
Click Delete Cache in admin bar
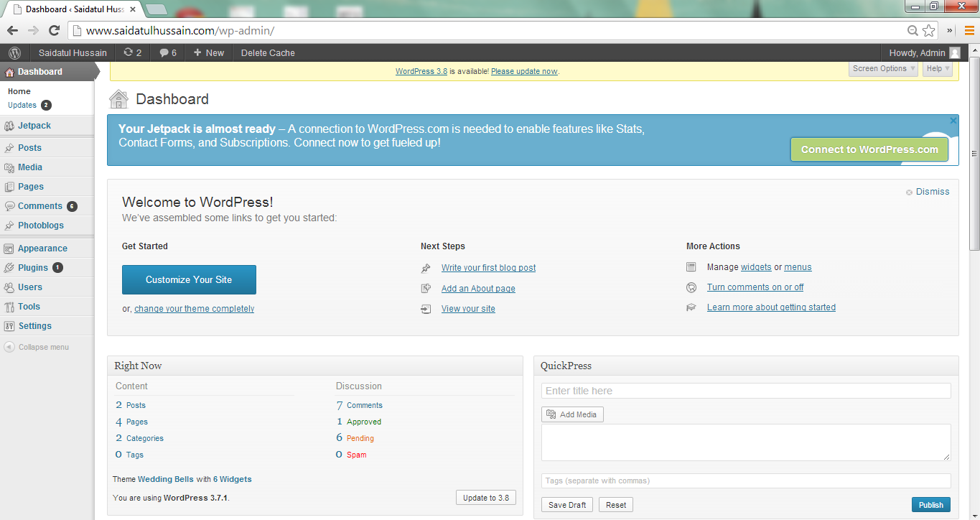(x=268, y=52)
